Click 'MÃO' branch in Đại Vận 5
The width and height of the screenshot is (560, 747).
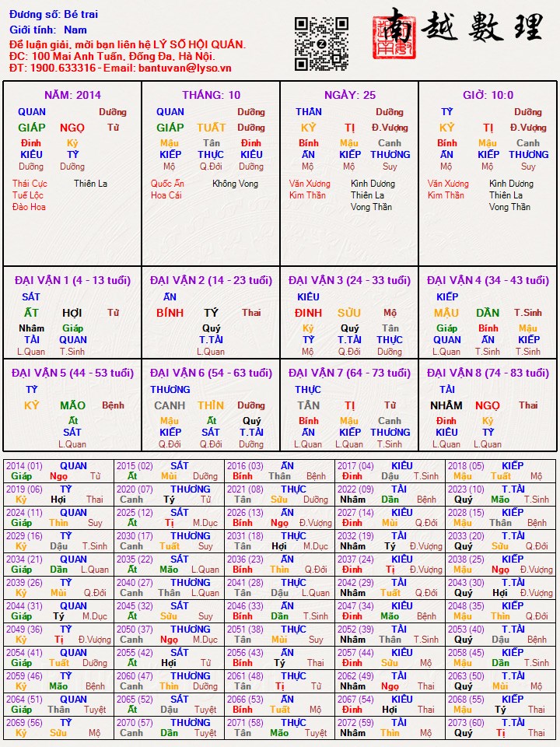click(x=72, y=405)
